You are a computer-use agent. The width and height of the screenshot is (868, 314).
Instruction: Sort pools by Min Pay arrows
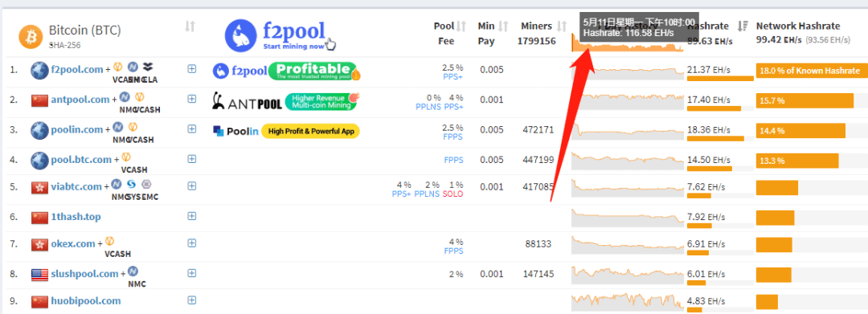(x=502, y=26)
